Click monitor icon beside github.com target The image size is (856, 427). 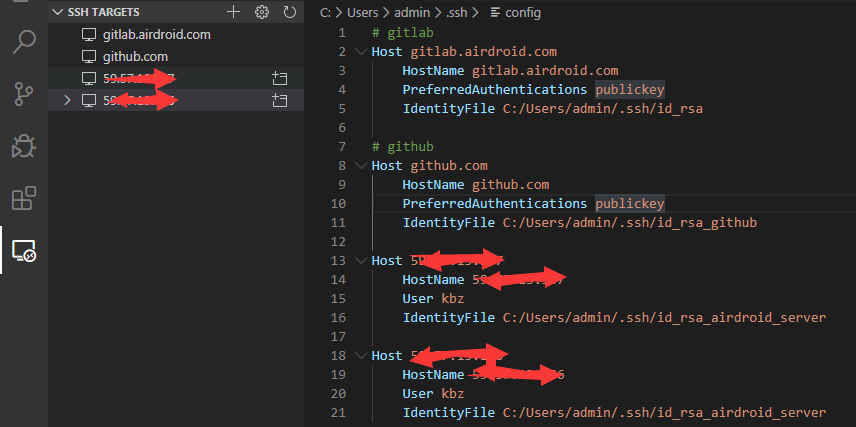(88, 56)
